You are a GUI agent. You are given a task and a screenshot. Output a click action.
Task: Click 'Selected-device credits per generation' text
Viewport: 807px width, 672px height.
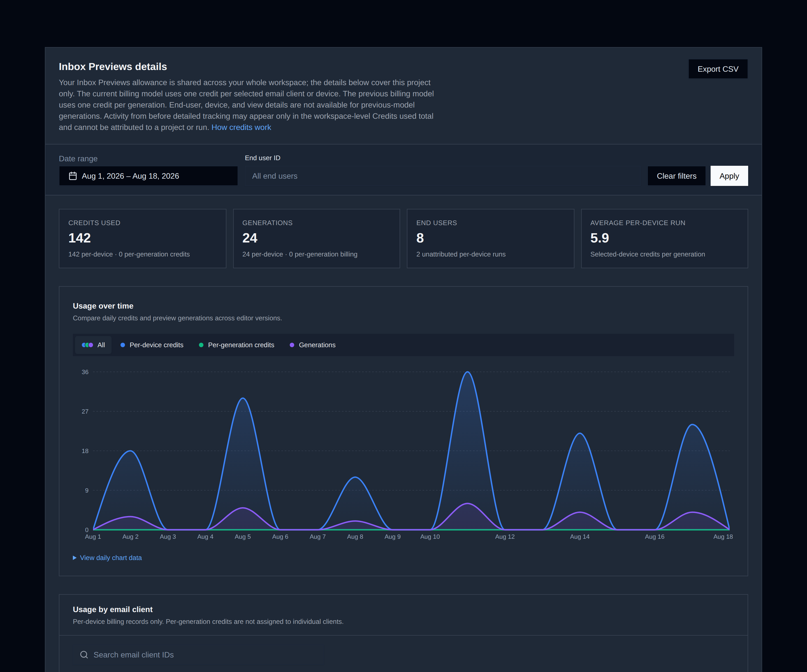click(648, 254)
